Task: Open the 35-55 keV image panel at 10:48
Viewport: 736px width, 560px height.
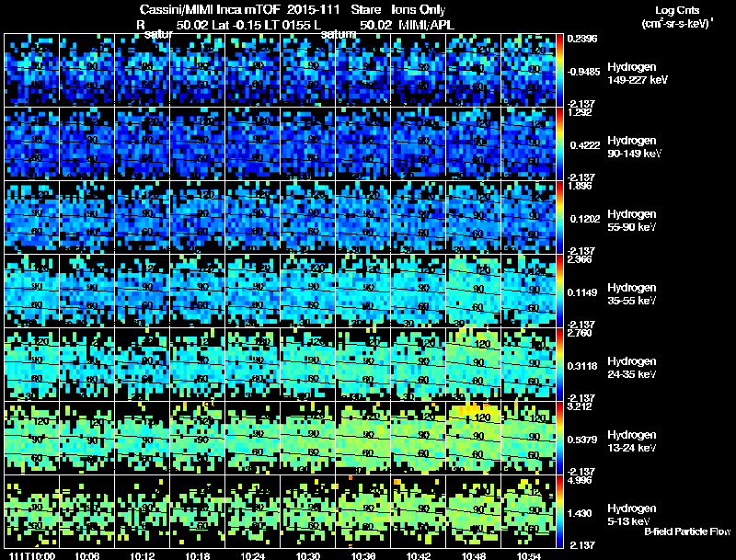Action: click(x=474, y=291)
